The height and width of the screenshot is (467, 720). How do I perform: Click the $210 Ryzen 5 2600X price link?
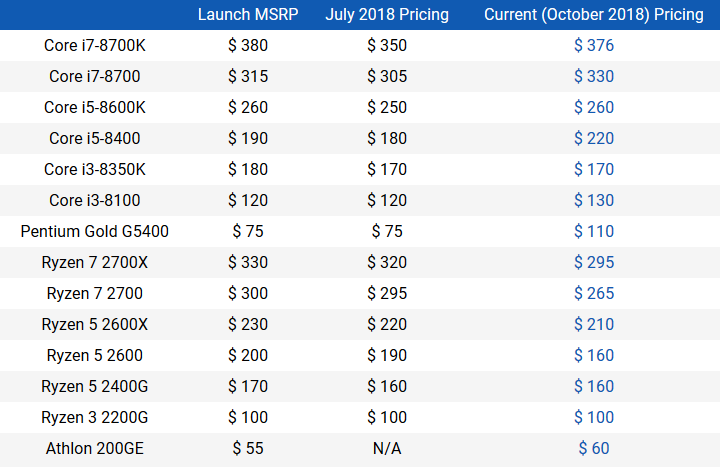[x=594, y=325]
